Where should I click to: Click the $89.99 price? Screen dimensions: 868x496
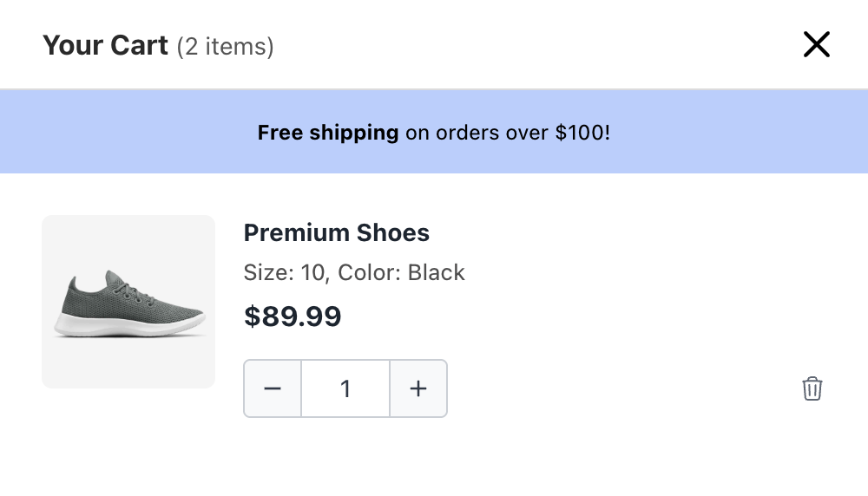coord(293,317)
